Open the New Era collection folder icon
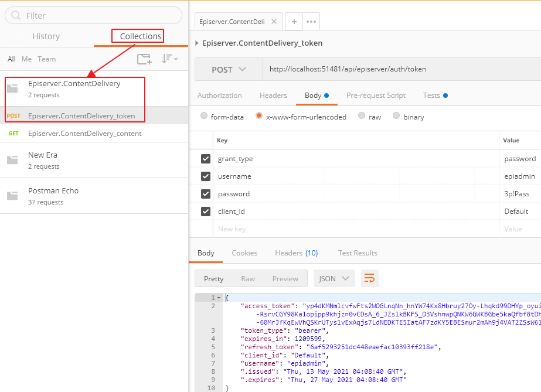Image resolution: width=541 pixels, height=392 pixels. click(12, 160)
